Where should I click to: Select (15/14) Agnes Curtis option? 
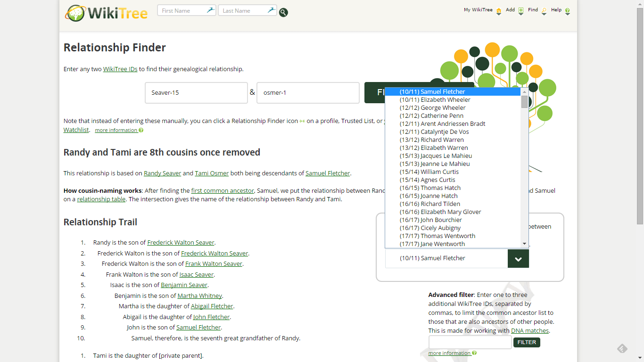[x=453, y=180]
